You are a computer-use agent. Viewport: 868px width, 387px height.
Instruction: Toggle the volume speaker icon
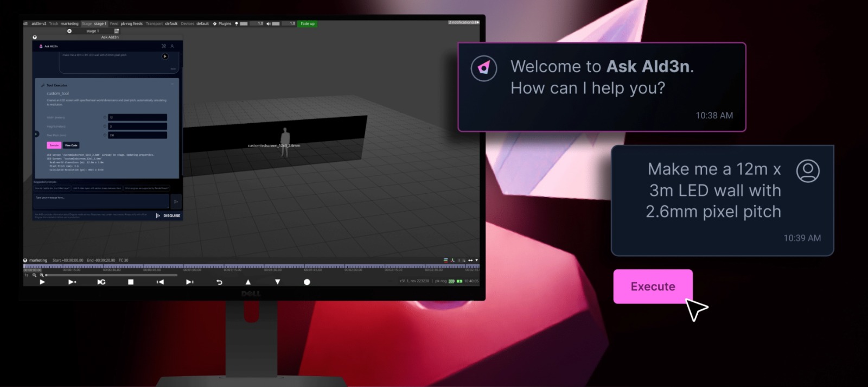pyautogui.click(x=268, y=24)
